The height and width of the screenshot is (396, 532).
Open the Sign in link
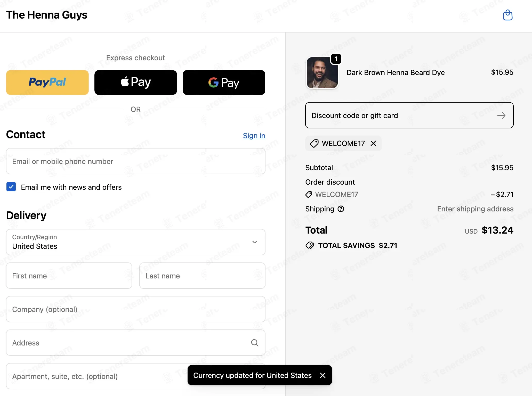click(254, 136)
